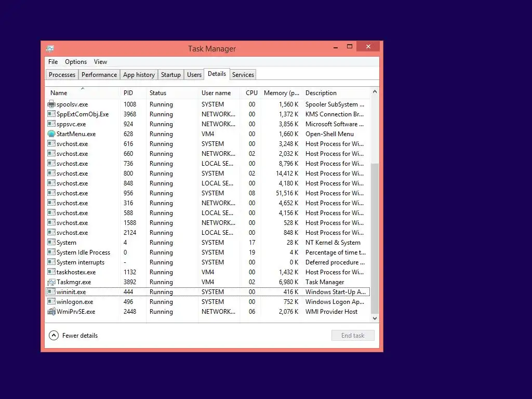This screenshot has height=399, width=532.
Task: Collapse view with the Fewer details arrow
Action: [x=54, y=335]
